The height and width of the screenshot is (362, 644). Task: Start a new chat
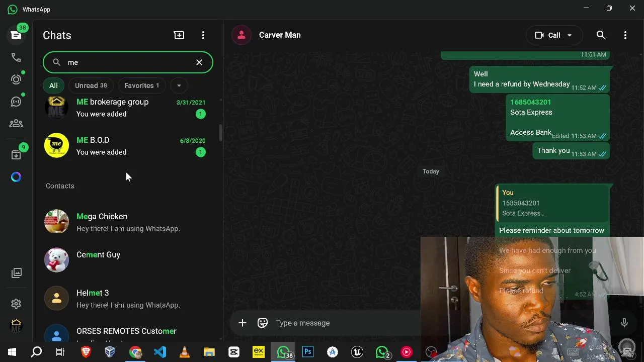point(179,35)
